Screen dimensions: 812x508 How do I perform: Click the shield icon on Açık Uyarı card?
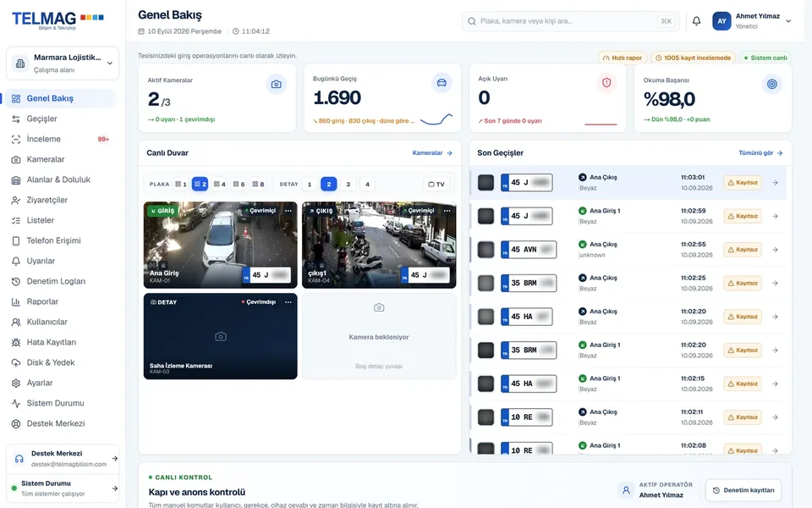(606, 83)
